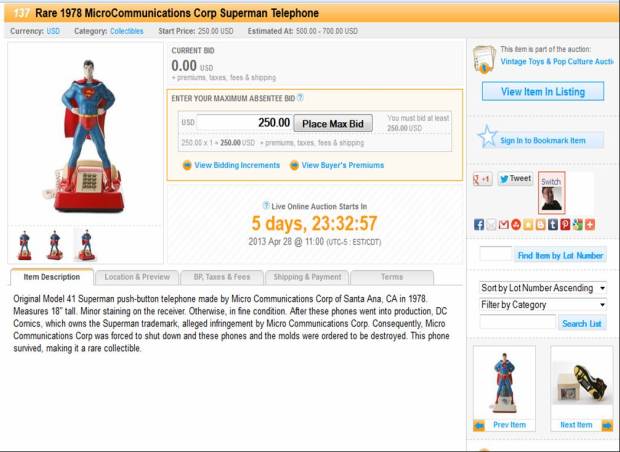
Task: Expand Sort by Lot Number Ascending dropdown
Action: tap(543, 288)
